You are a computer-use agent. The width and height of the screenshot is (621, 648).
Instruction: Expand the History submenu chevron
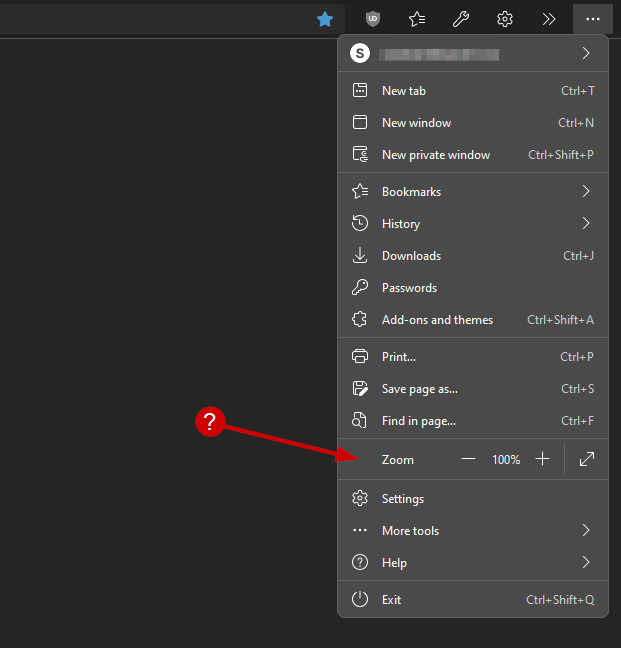[x=586, y=223]
